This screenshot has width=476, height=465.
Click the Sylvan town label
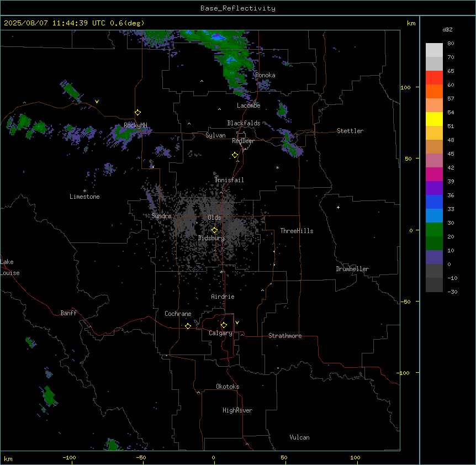215,135
